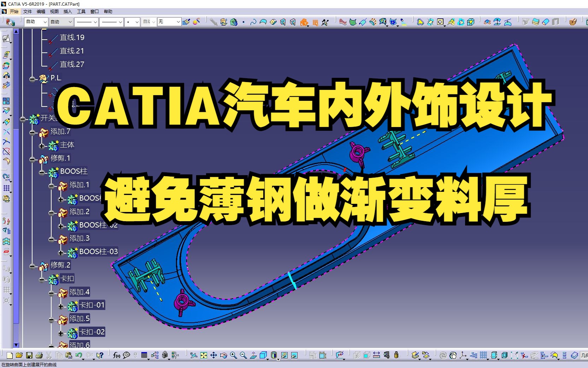This screenshot has height=368, width=588.
Task: Open the line thickness dropdown
Action: tap(86, 22)
